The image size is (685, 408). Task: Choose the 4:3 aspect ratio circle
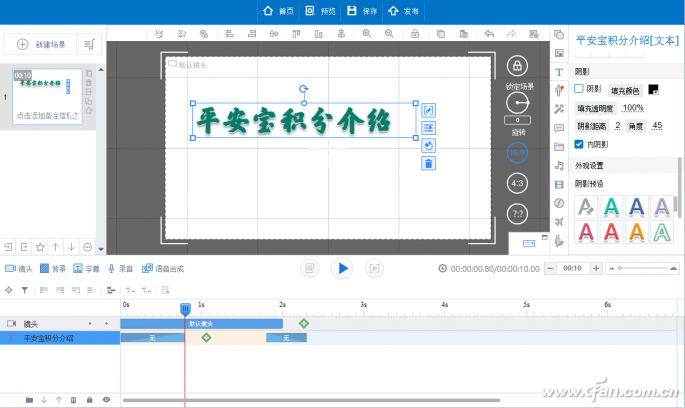click(517, 183)
